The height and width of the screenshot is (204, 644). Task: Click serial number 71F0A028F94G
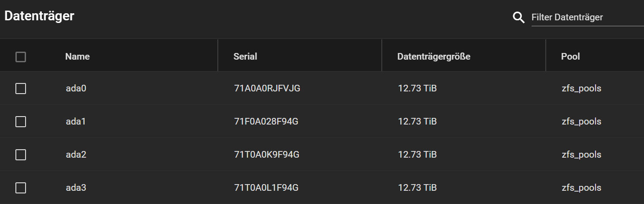(x=266, y=121)
